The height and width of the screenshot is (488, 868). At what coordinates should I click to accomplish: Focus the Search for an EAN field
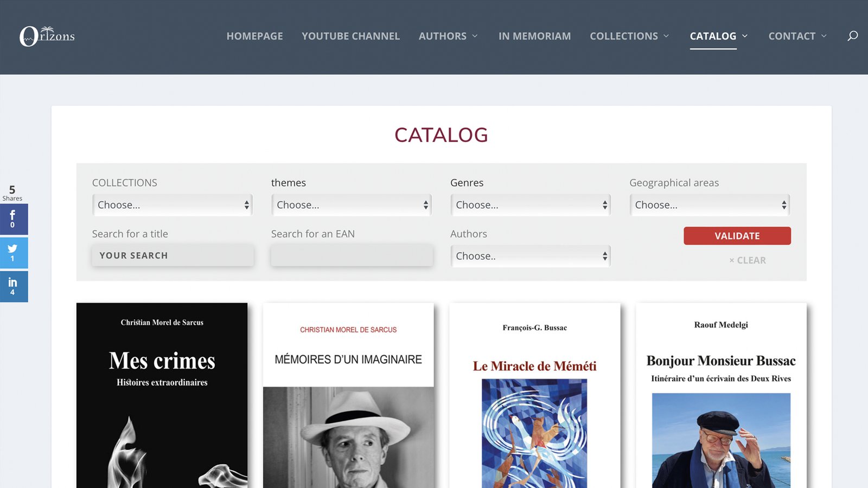coord(352,255)
